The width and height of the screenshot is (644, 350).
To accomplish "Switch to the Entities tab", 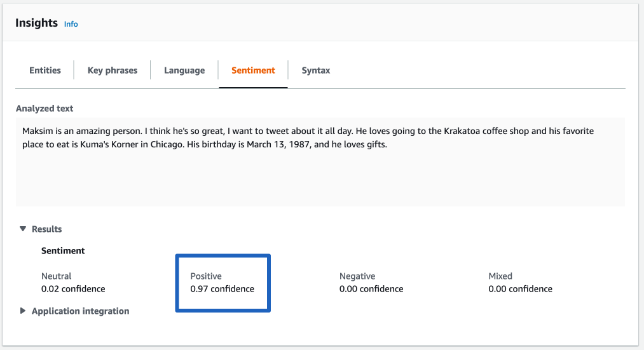I will coord(45,70).
